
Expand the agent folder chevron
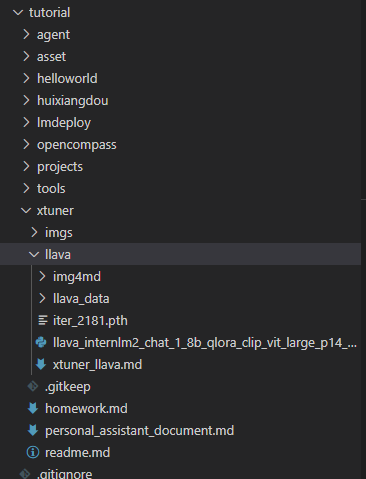[x=26, y=34]
